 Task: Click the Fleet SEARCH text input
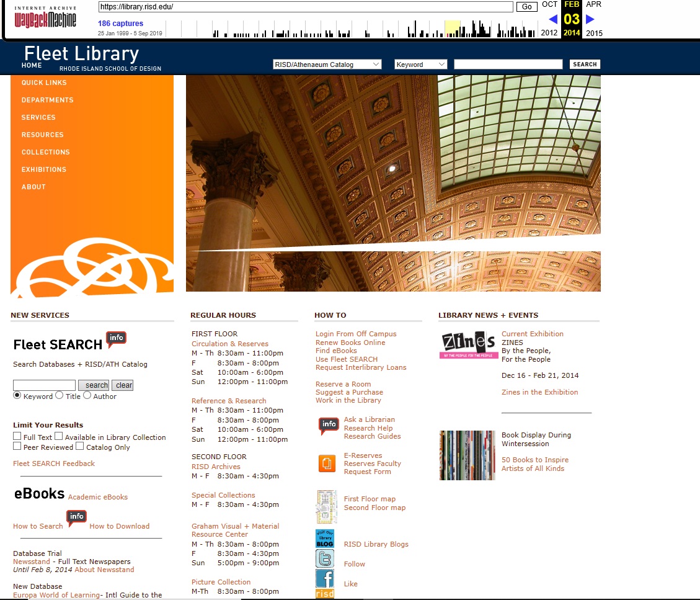[44, 385]
